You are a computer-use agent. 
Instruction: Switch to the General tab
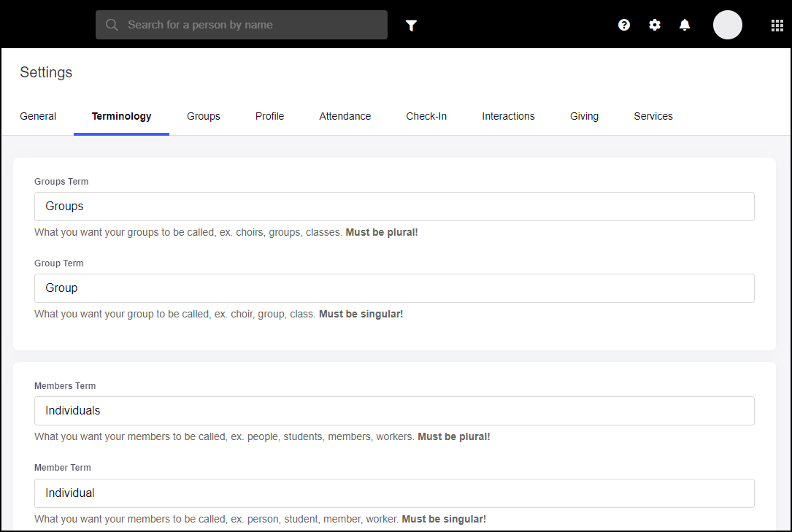click(38, 116)
